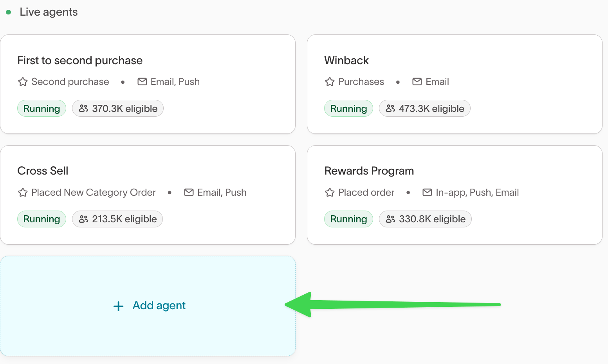The width and height of the screenshot is (608, 364).
Task: Click the people icon in 473.3K eligible badge
Action: tap(390, 108)
